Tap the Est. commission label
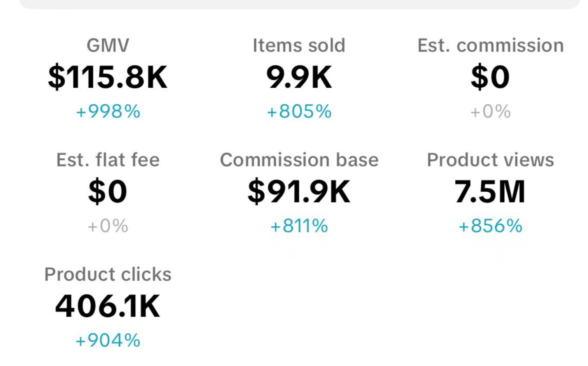 [x=490, y=45]
